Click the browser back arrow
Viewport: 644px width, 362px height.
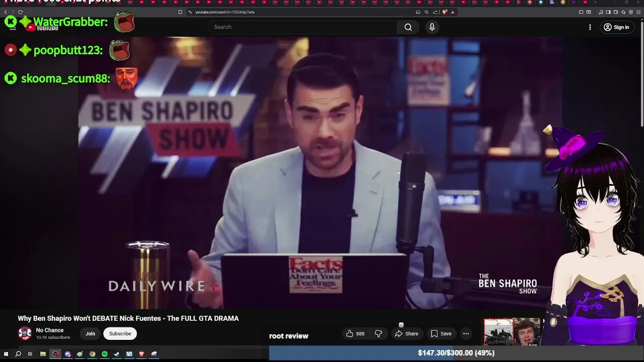tap(6, 12)
